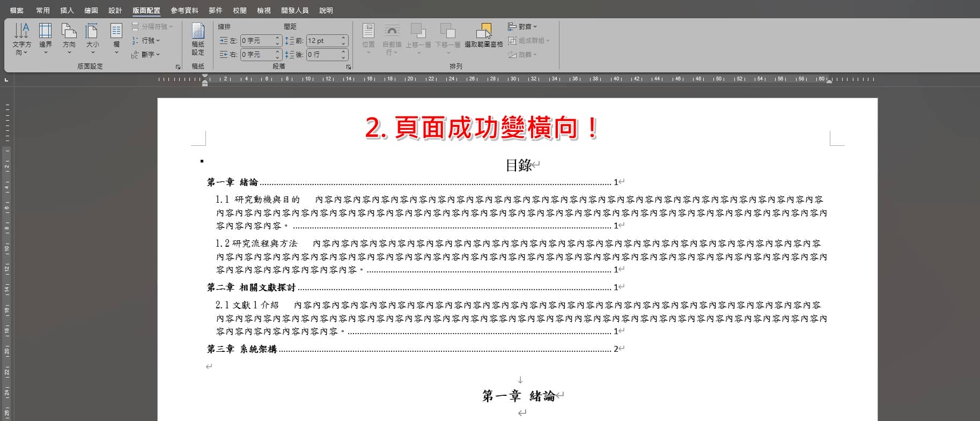This screenshot has width=980, height=421.
Task: Click the left indent (左) up arrow
Action: click(x=277, y=38)
